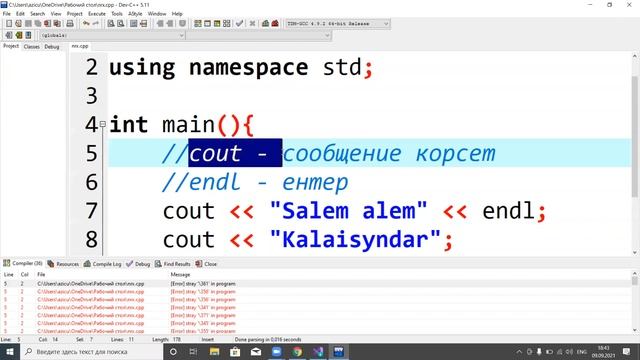The width and height of the screenshot is (640, 360).
Task: Click the Message column header
Action: [180, 274]
